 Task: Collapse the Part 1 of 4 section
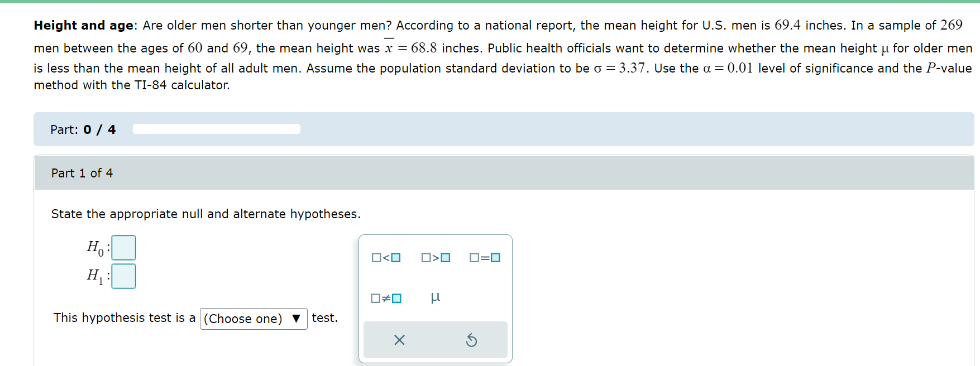[x=82, y=173]
